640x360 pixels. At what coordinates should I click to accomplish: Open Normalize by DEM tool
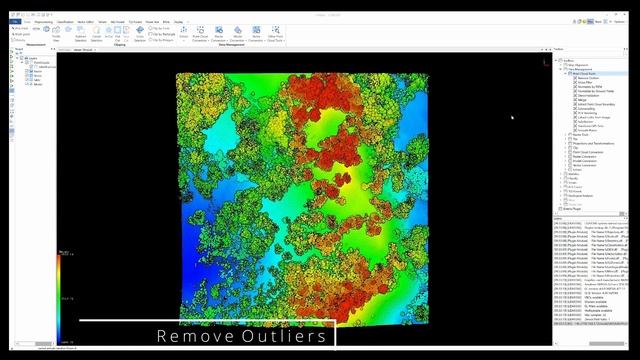(x=590, y=87)
